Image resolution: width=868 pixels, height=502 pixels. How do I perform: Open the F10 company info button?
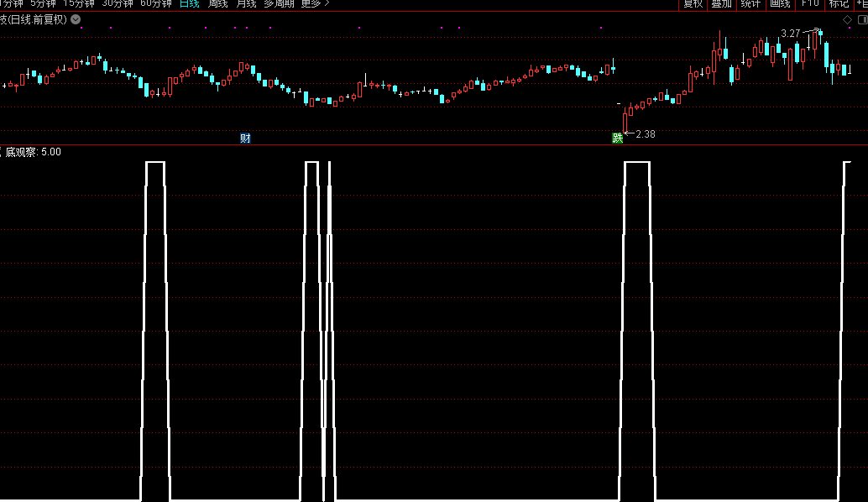point(809,3)
